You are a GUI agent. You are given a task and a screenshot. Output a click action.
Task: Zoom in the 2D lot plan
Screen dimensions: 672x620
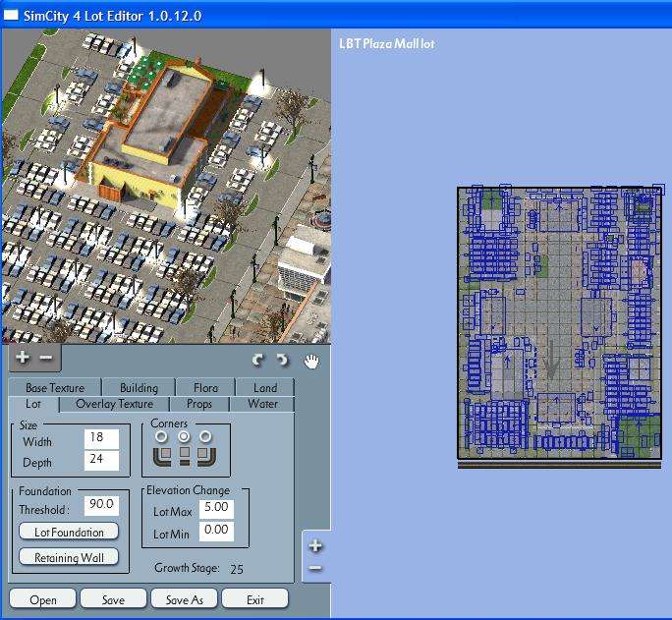tap(315, 545)
